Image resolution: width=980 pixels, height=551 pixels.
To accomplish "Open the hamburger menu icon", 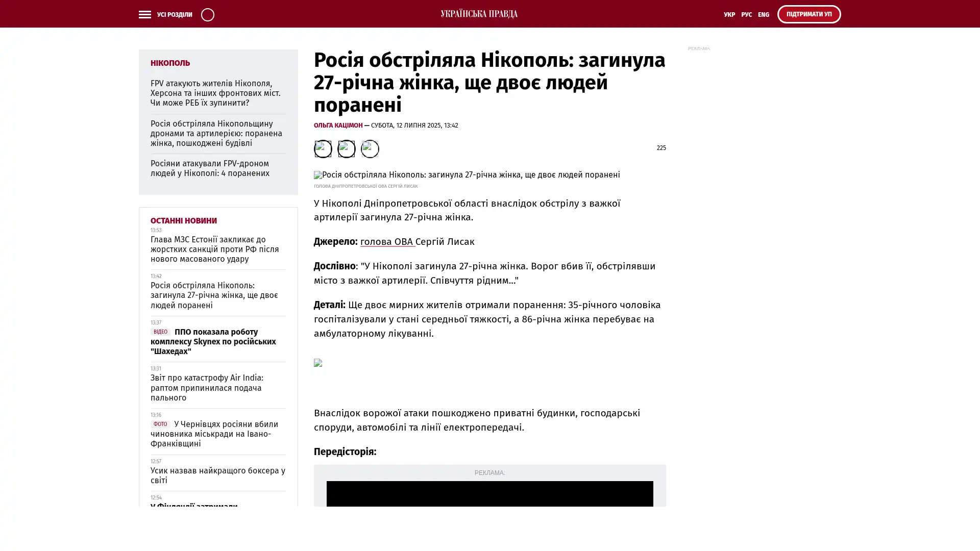I will 144,15.
